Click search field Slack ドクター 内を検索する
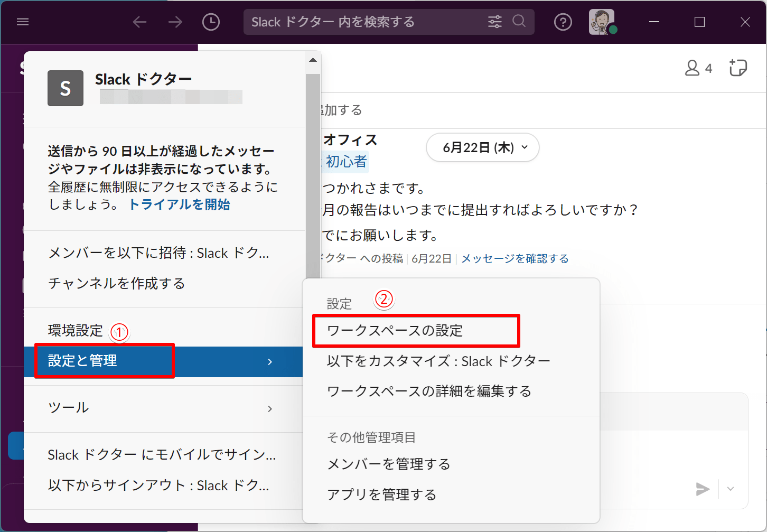Image resolution: width=767 pixels, height=532 pixels. pyautogui.click(x=364, y=22)
